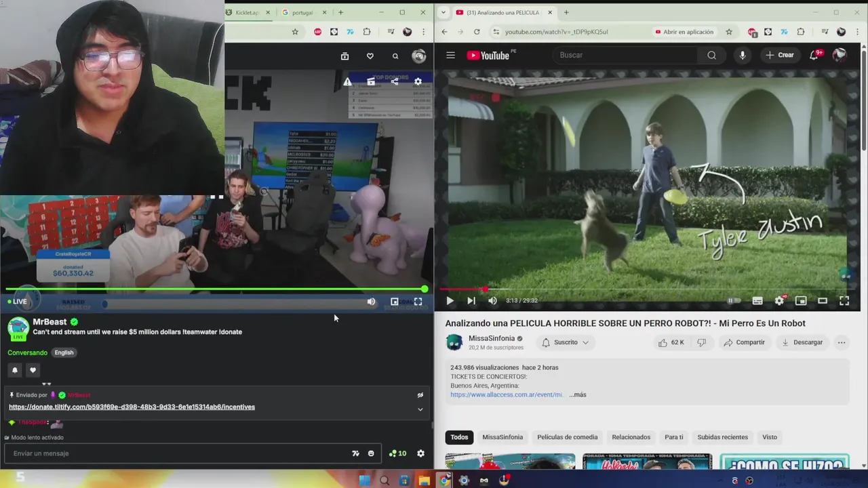Focus the YouTube Buscar search box

pos(624,55)
